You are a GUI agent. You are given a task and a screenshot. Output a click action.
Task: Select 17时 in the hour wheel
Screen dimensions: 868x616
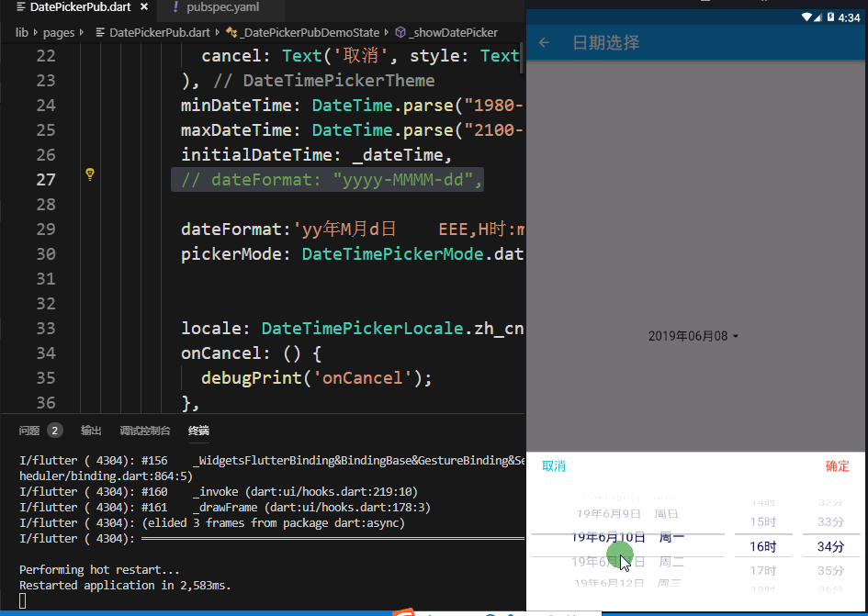coord(762,571)
